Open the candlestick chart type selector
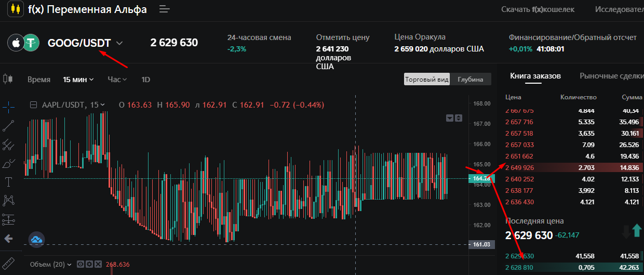The width and height of the screenshot is (644, 275). tap(8, 79)
